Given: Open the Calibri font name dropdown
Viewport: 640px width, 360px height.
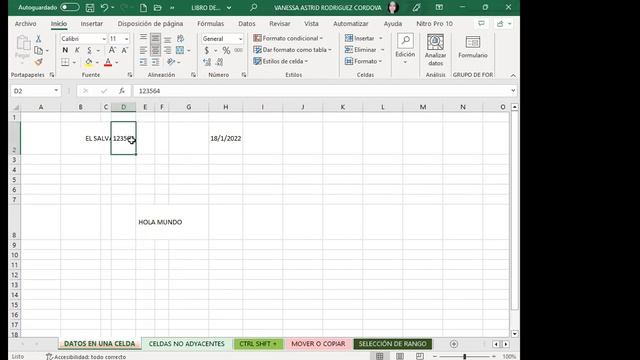Looking at the screenshot, I should click(104, 38).
